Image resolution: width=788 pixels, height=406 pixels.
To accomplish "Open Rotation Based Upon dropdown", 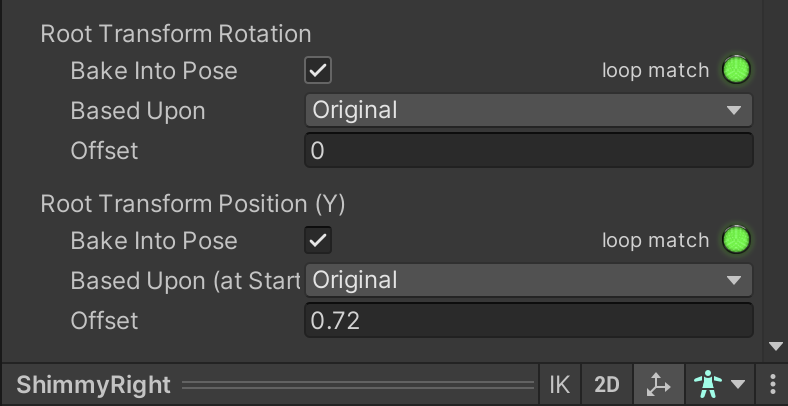I will tap(528, 110).
